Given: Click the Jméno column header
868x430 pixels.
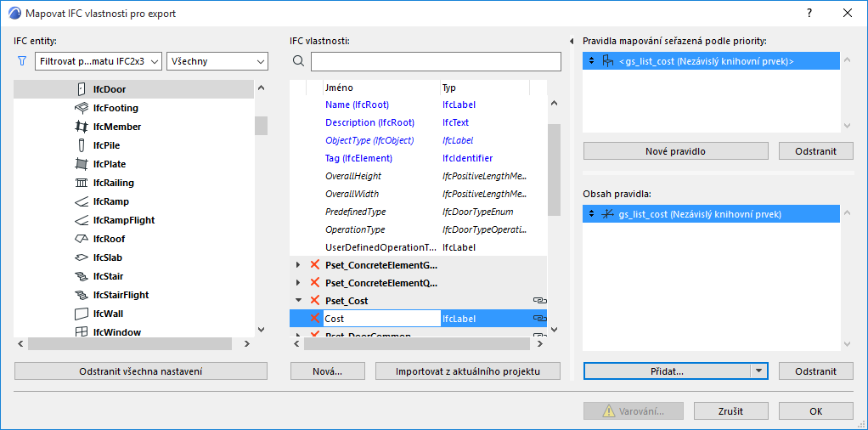Looking at the screenshot, I should tap(382, 88).
